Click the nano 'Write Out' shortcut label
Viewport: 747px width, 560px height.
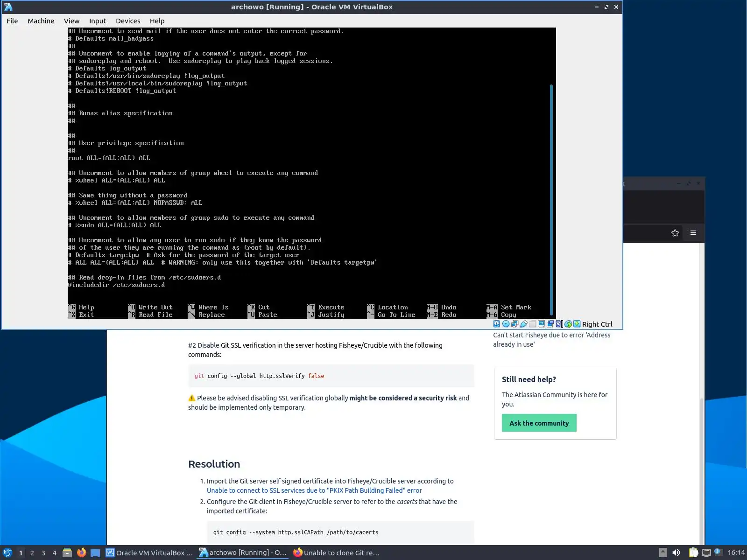tap(155, 308)
